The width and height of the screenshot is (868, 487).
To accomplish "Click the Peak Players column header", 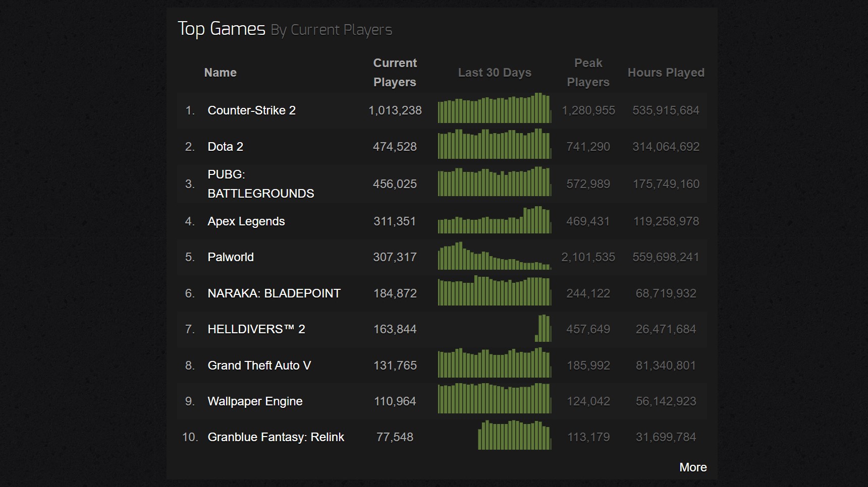I will point(588,73).
